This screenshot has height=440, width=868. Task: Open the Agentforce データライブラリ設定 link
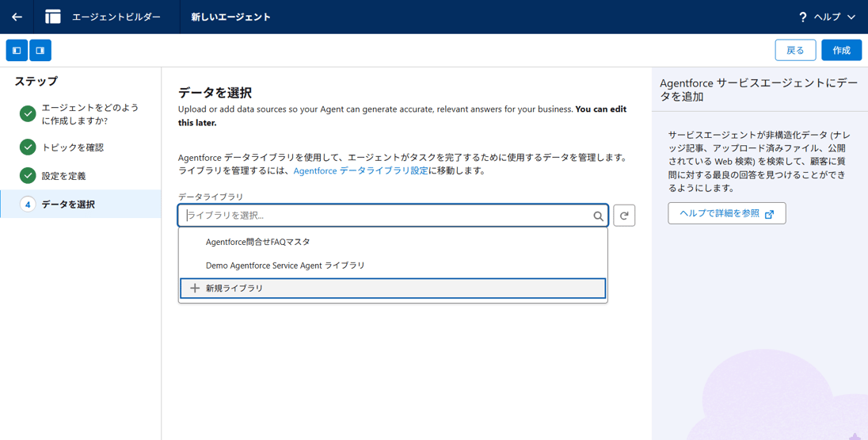click(360, 170)
